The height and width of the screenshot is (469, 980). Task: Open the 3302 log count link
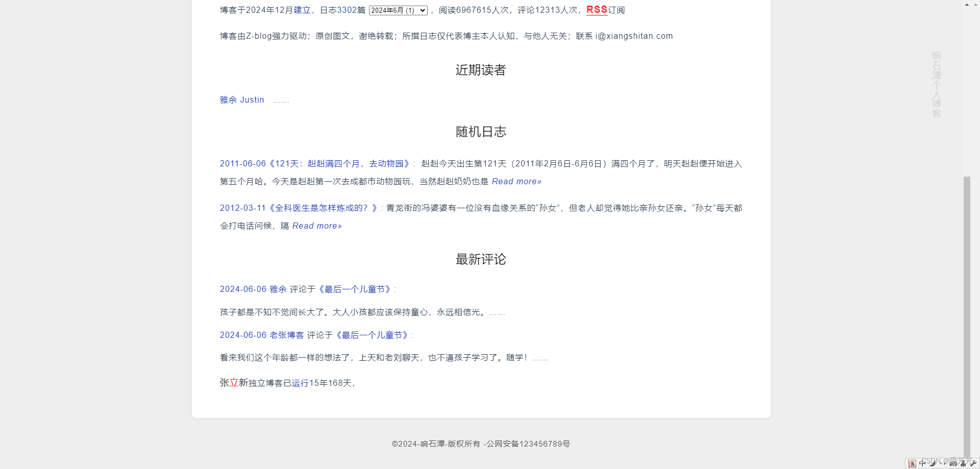(x=347, y=10)
